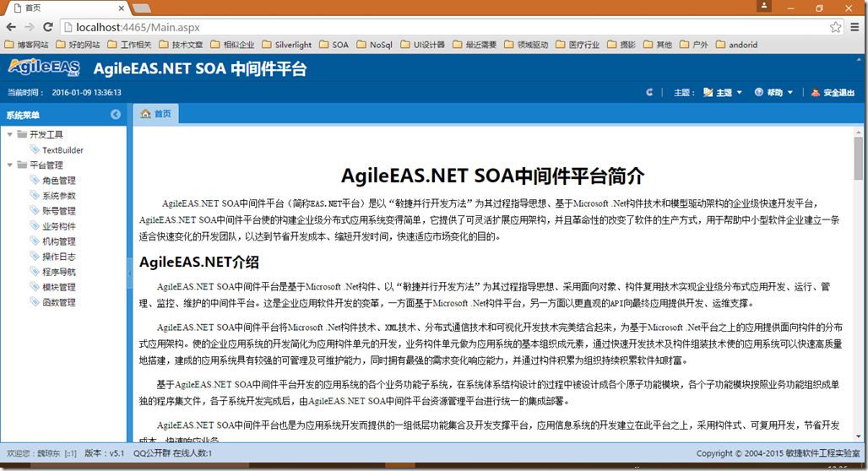Click the copyright text in the footer

click(x=778, y=453)
